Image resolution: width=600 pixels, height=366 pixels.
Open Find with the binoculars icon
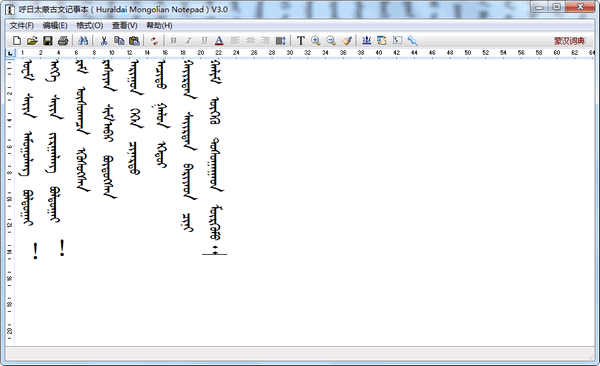83,41
